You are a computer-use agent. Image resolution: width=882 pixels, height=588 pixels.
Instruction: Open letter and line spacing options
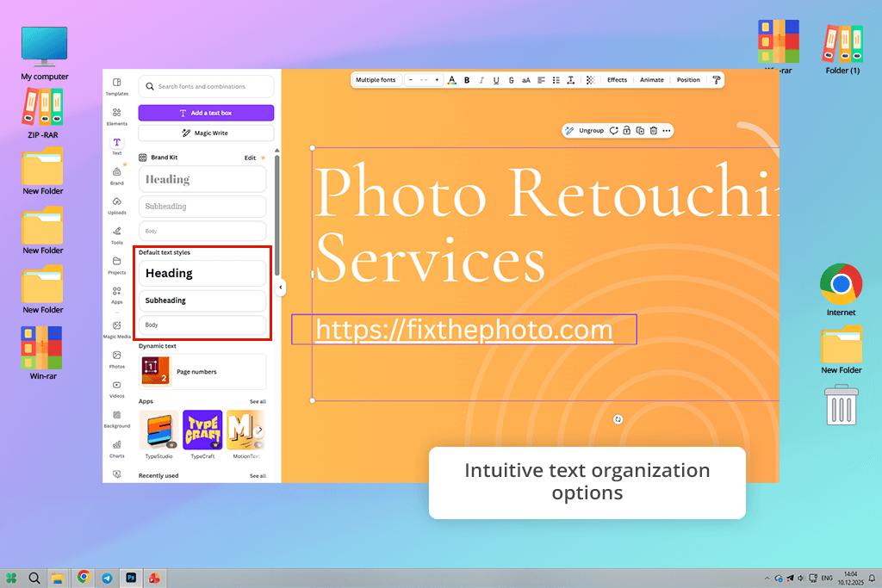click(571, 80)
